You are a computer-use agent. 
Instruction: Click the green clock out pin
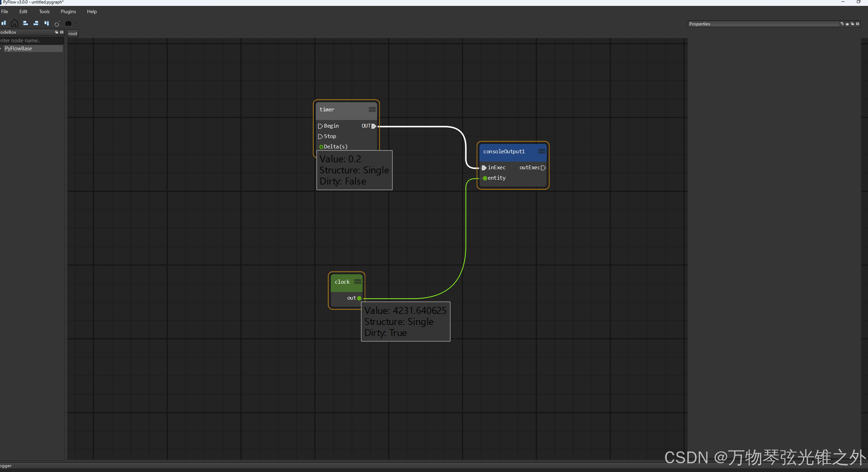click(359, 298)
